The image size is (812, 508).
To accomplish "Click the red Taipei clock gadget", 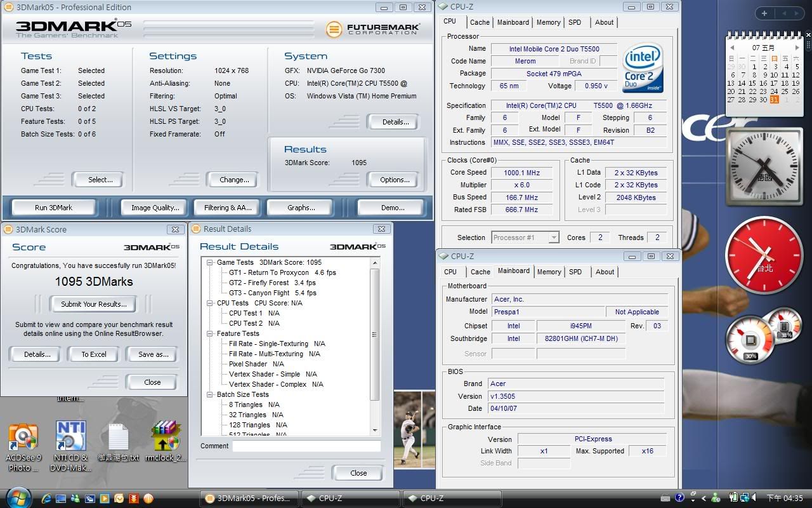I will tap(764, 256).
